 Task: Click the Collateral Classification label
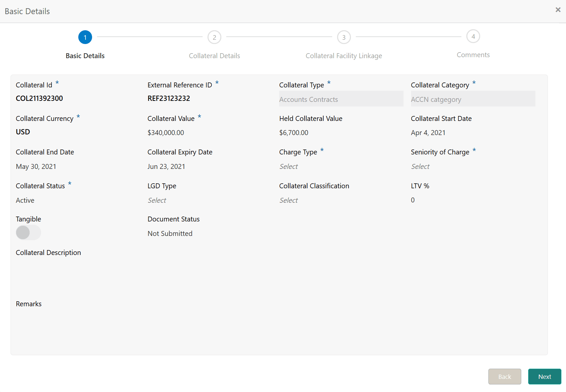click(314, 186)
